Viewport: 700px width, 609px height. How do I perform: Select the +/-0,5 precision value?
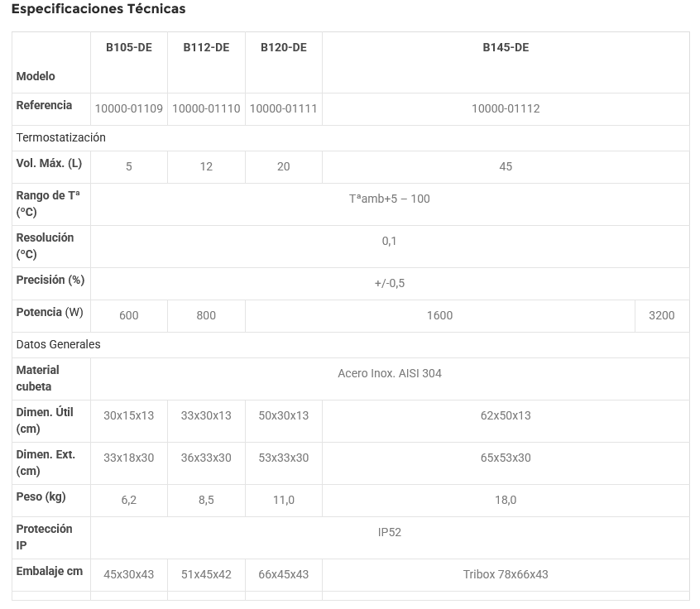click(390, 283)
